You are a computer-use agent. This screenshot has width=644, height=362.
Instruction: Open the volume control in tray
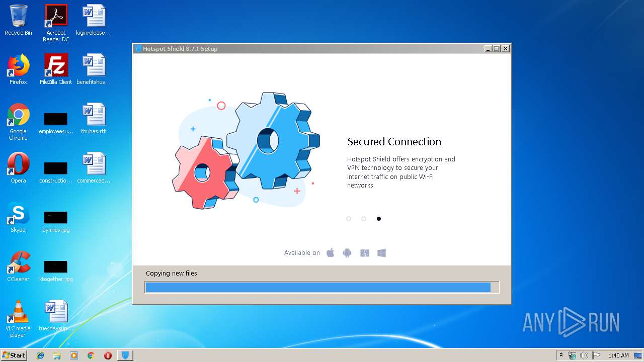tap(584, 355)
